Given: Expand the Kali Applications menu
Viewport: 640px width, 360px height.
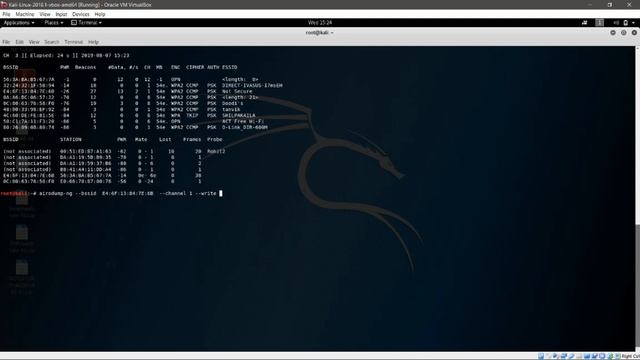Looking at the screenshot, I should 19,23.
